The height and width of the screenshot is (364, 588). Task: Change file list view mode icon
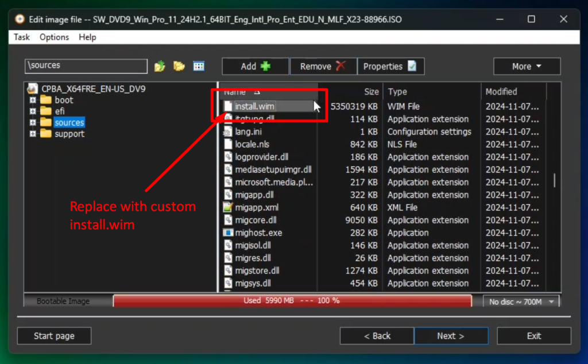pos(199,67)
